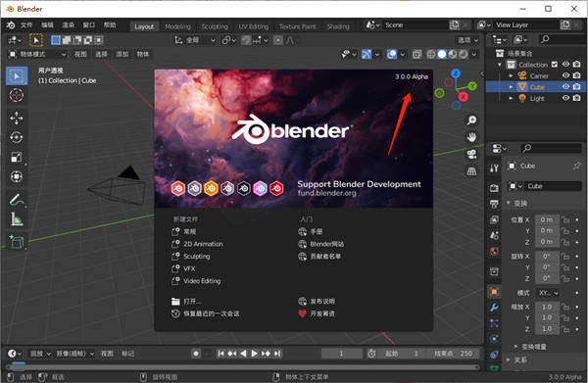The height and width of the screenshot is (383, 588).
Task: Create new Video Editing file
Action: 196,281
